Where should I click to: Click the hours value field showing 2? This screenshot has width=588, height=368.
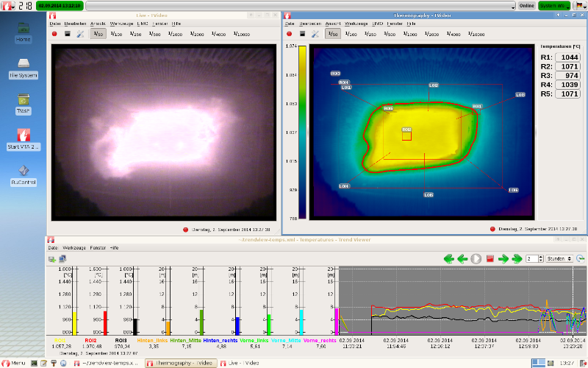pos(532,259)
